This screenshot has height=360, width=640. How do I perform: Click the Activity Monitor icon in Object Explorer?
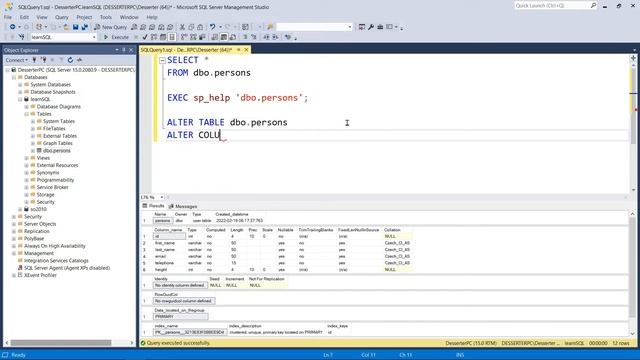click(80, 60)
